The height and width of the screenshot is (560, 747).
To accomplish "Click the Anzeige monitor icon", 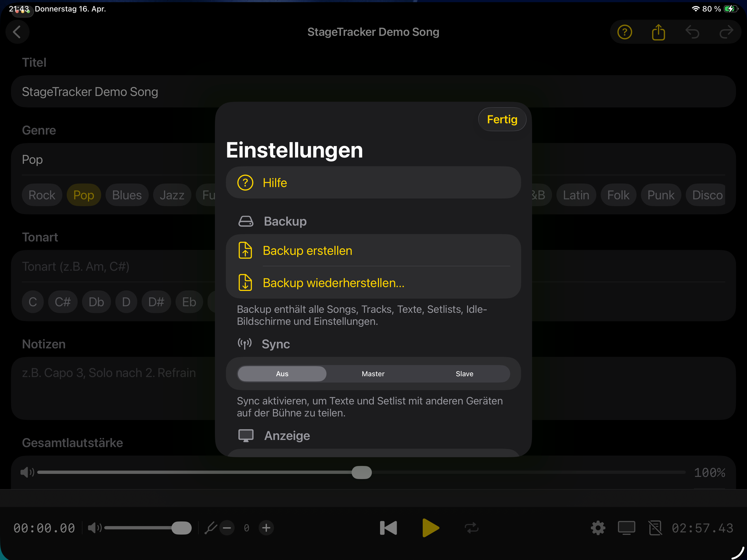I will [x=246, y=435].
